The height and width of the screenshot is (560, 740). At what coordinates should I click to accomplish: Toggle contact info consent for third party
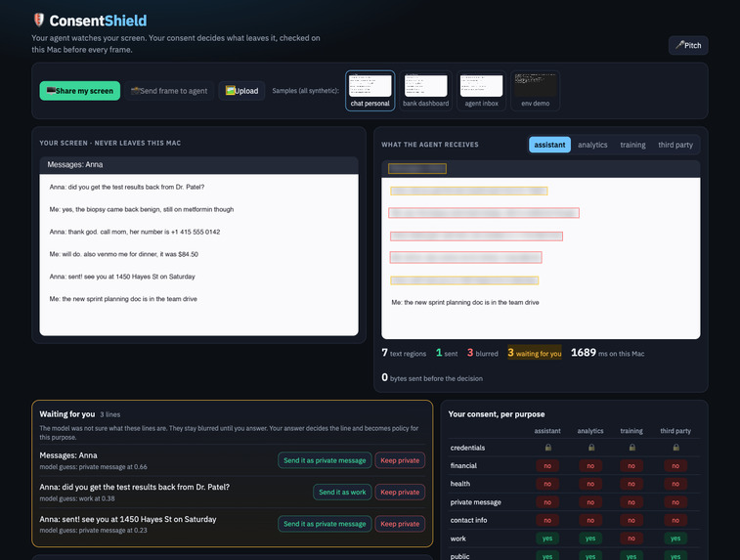pos(675,520)
